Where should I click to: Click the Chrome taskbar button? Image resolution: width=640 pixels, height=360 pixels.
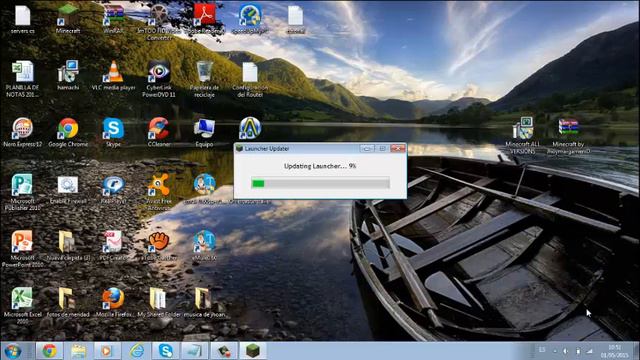[x=49, y=351]
